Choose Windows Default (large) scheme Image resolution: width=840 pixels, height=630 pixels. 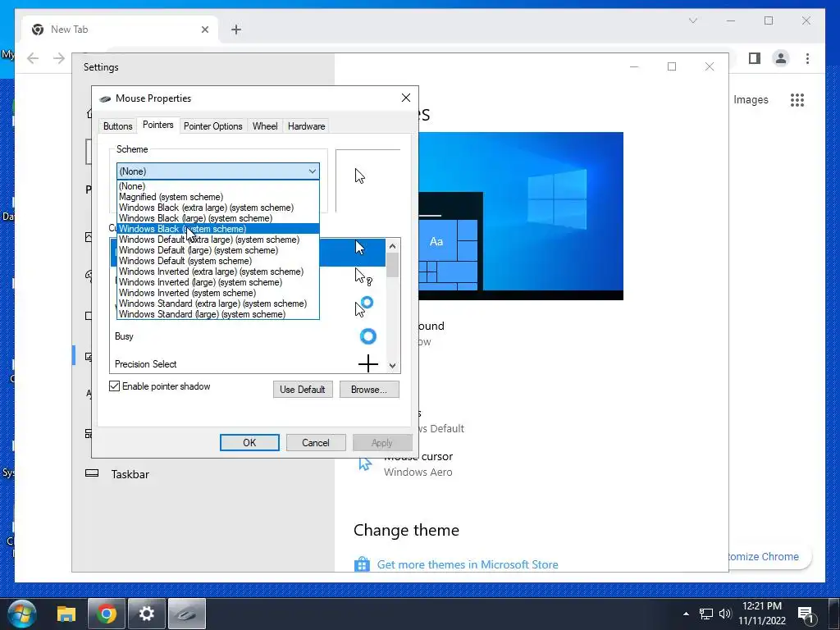[x=218, y=250]
